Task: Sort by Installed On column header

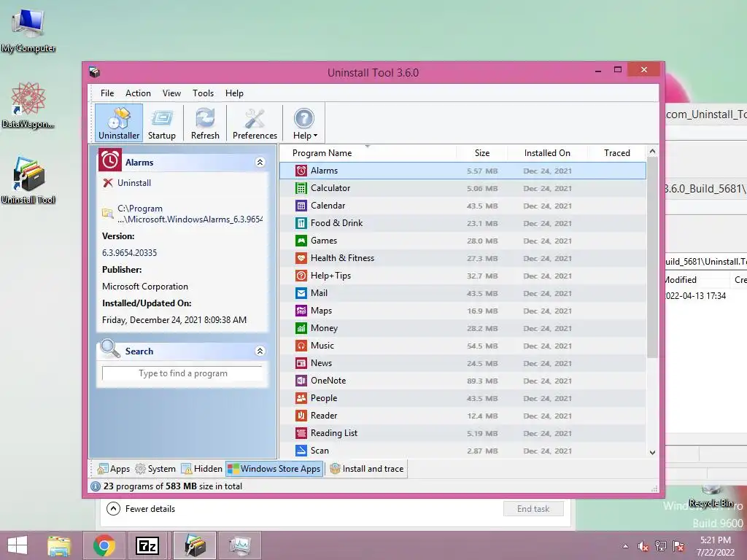Action: tap(547, 153)
